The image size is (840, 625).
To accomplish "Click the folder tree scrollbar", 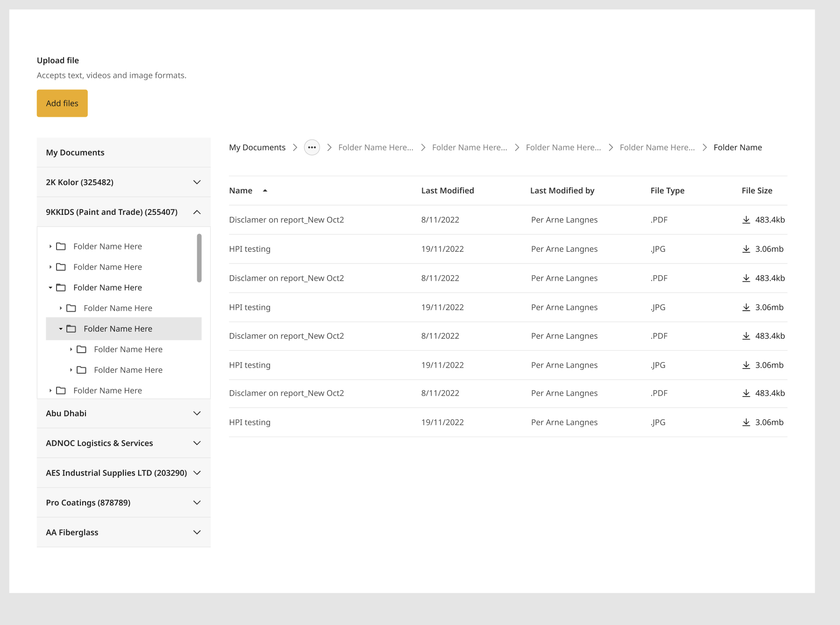I will [x=199, y=258].
